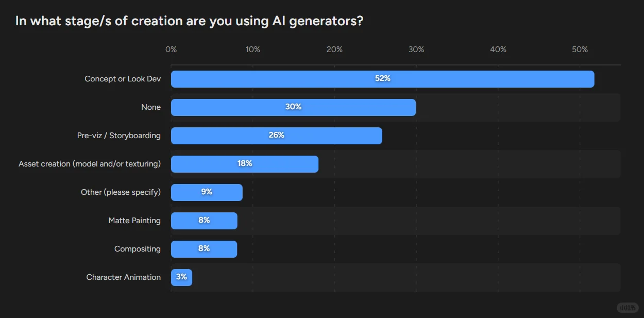Image resolution: width=644 pixels, height=318 pixels.
Task: Click the Character Animation category label
Action: pyautogui.click(x=124, y=277)
